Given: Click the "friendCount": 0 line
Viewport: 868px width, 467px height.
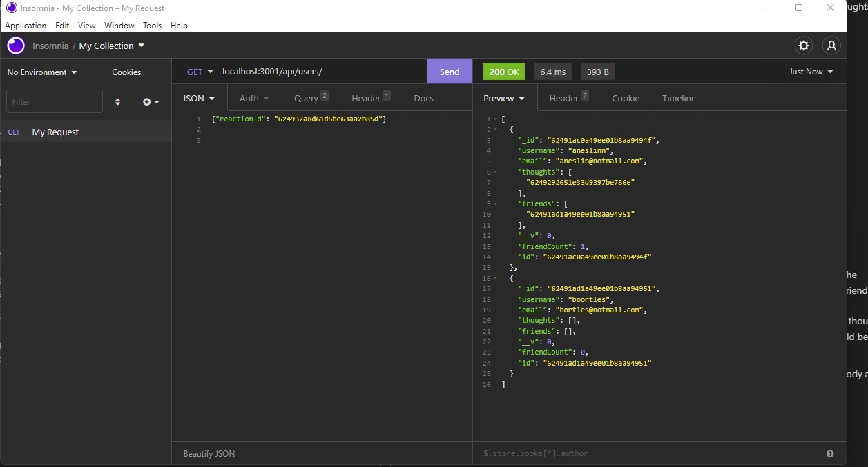Looking at the screenshot, I should (553, 352).
